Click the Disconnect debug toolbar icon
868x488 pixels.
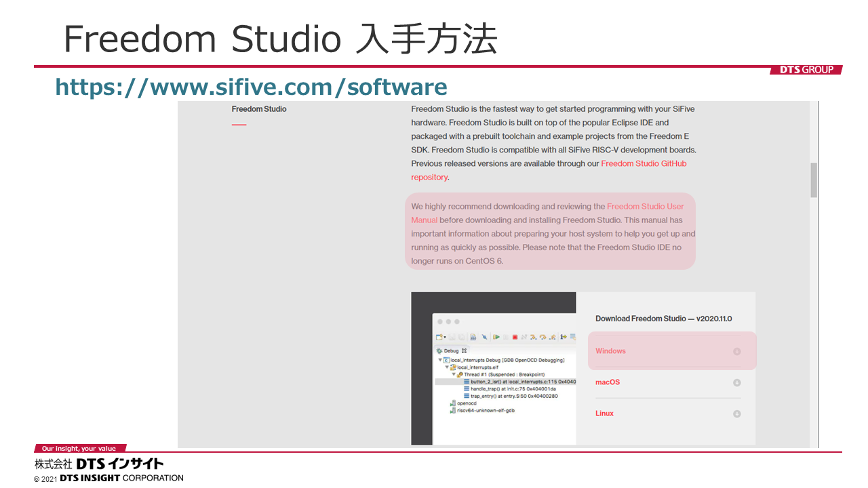[x=524, y=337]
